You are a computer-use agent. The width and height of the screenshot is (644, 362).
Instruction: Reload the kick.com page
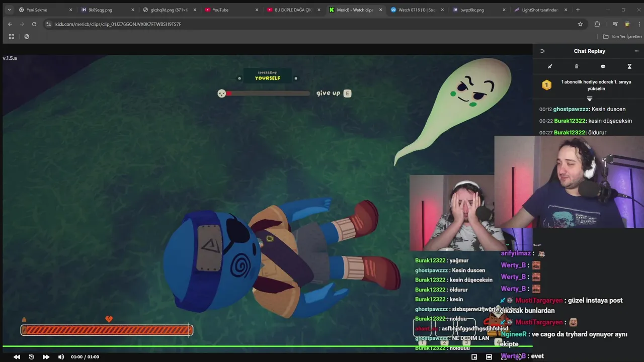pos(34,24)
